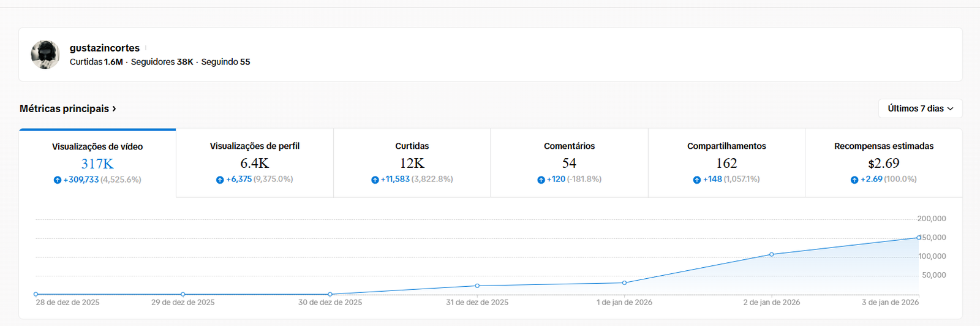Screen dimensions: 980x326
Task: Open the Últimos 7 dias dropdown
Action: 920,108
